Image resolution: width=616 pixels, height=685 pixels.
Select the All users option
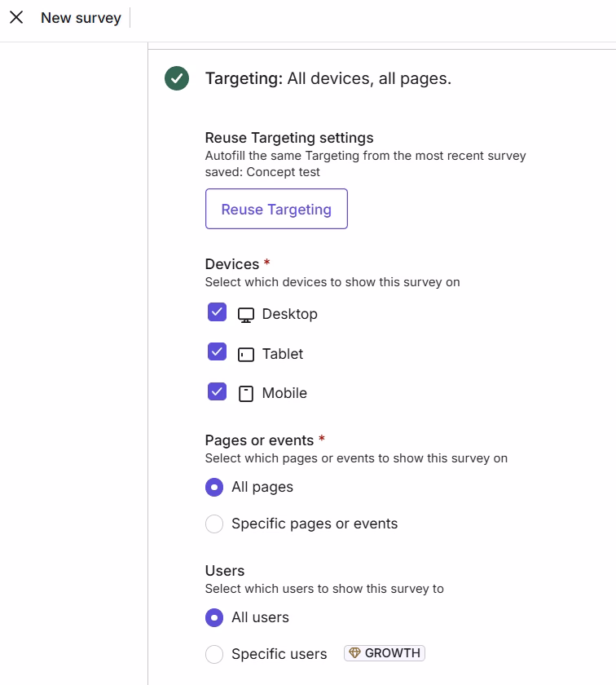pos(213,617)
